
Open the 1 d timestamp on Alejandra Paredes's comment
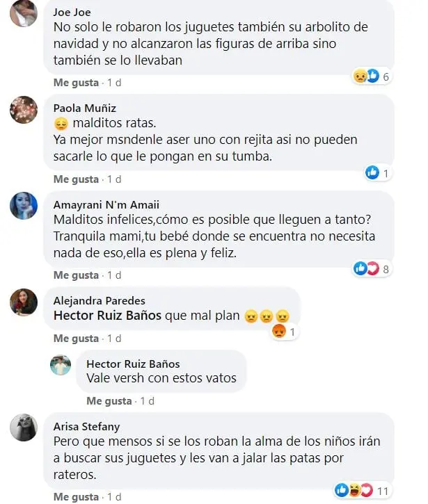coord(114,339)
